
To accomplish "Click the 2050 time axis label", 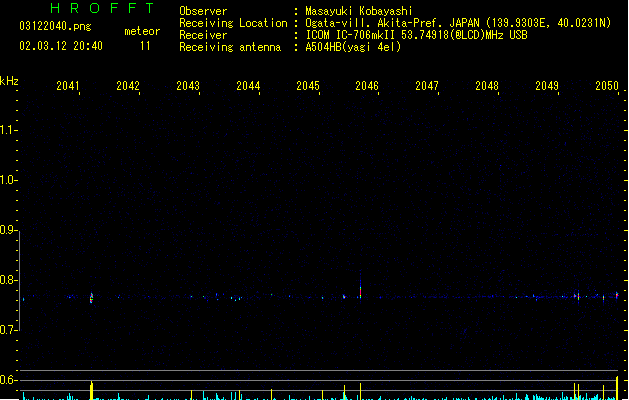I will pos(607,85).
